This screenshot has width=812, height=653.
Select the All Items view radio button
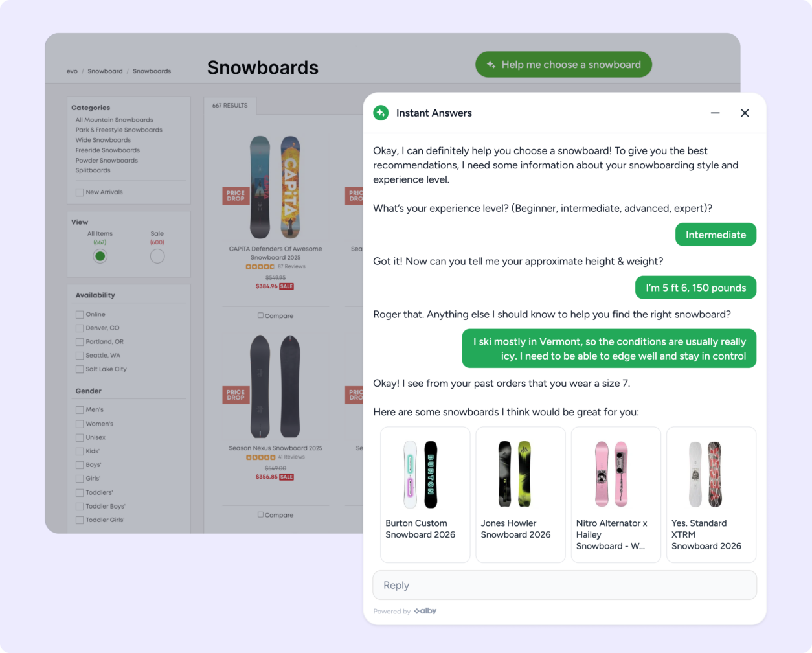pos(100,256)
